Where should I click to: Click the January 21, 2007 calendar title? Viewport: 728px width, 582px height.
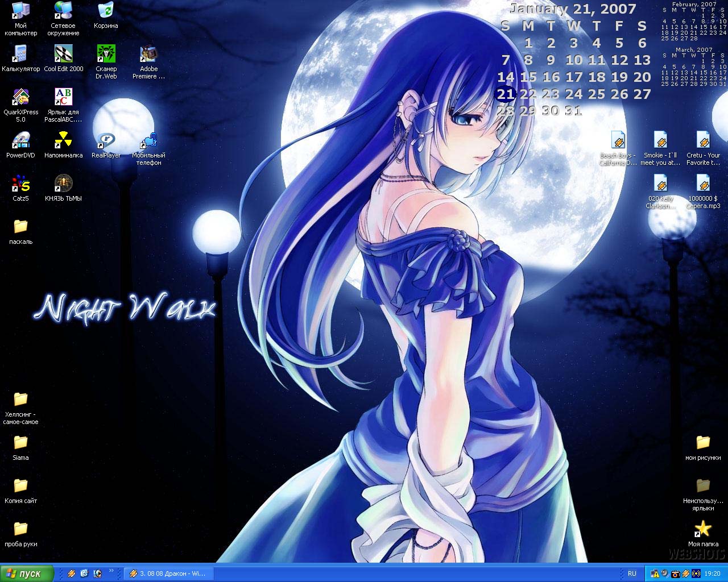[x=573, y=9]
